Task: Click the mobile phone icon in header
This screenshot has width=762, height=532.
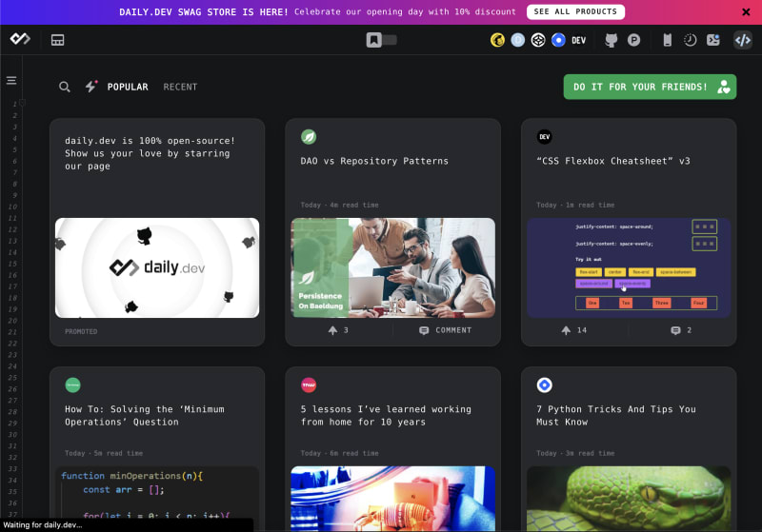Action: (x=668, y=40)
